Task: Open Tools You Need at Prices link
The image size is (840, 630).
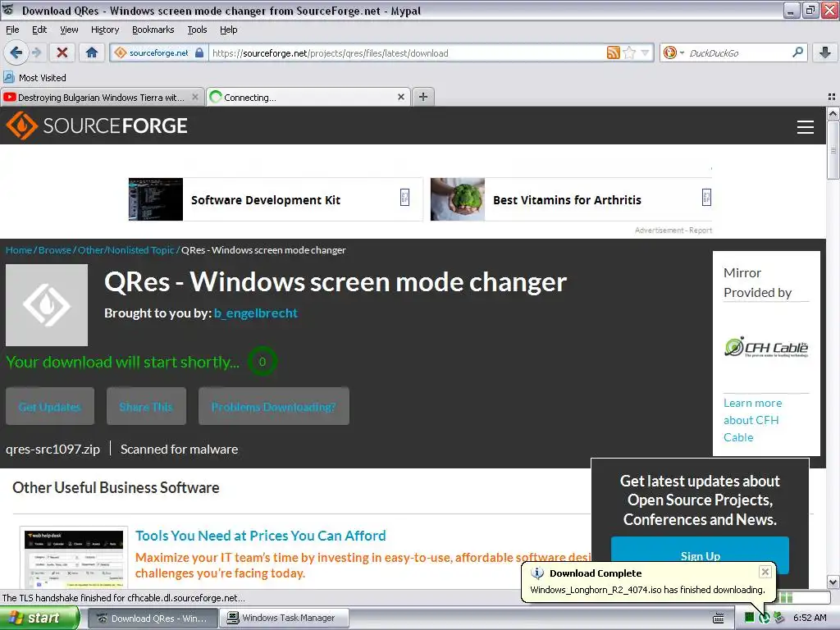Action: click(x=260, y=536)
